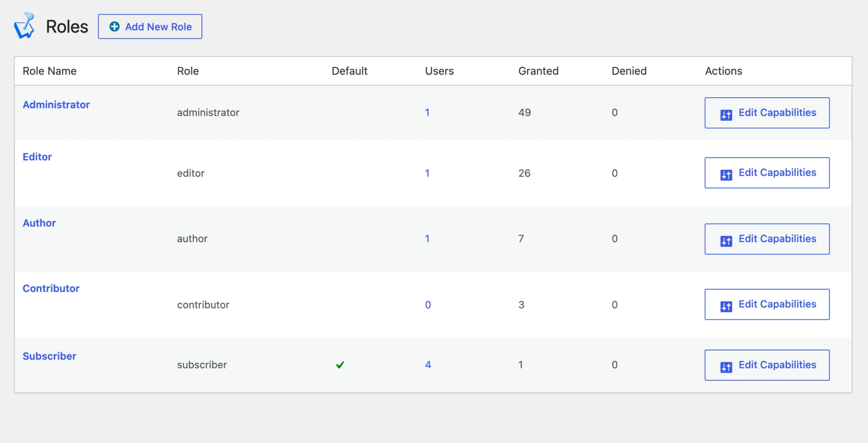Select the 'administrator' role slug cell
Screen dimensions: 868x443
(x=208, y=113)
